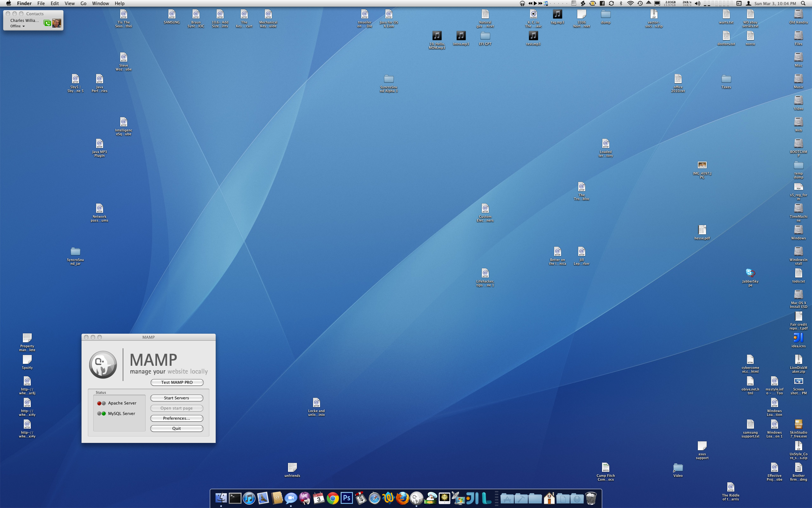The height and width of the screenshot is (508, 812).
Task: Open Firefox from the Dock
Action: point(403,498)
